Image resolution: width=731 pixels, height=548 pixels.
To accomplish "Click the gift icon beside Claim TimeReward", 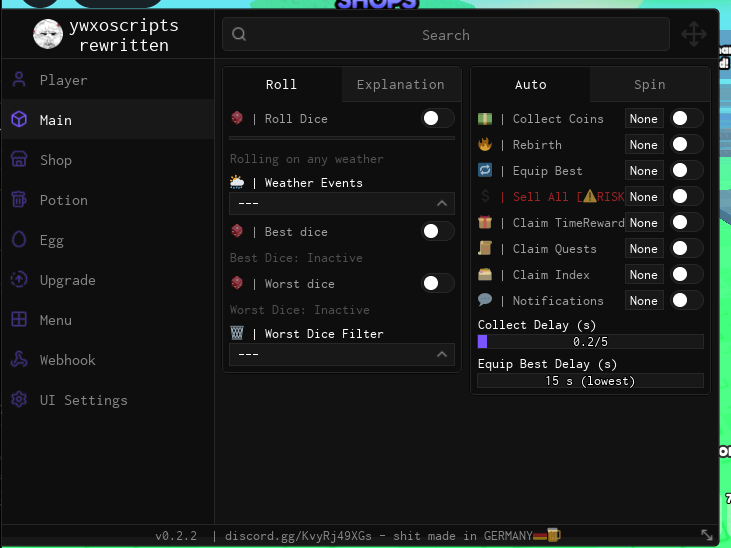I will coord(485,222).
